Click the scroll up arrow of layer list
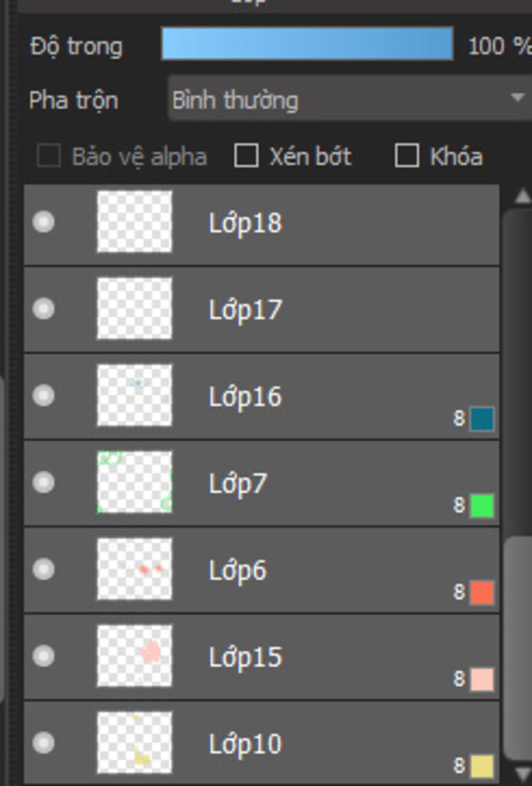532x786 pixels. coord(522,196)
